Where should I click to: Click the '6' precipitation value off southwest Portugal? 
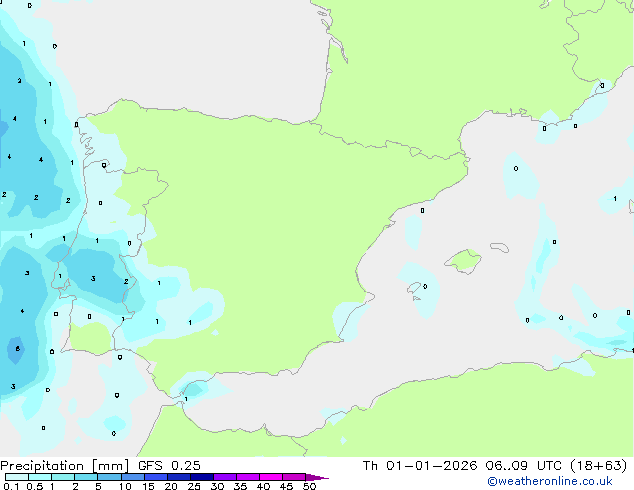(17, 348)
